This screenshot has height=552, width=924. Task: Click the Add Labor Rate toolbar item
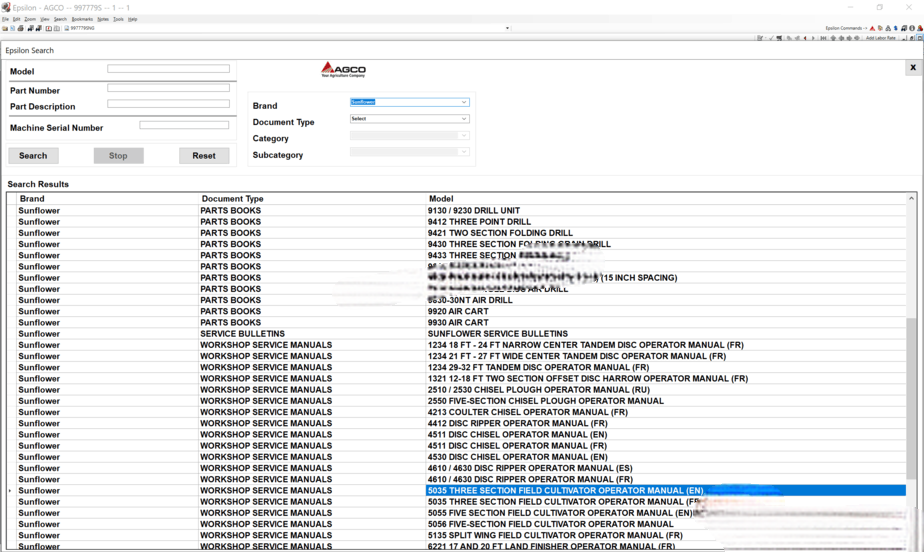click(880, 38)
